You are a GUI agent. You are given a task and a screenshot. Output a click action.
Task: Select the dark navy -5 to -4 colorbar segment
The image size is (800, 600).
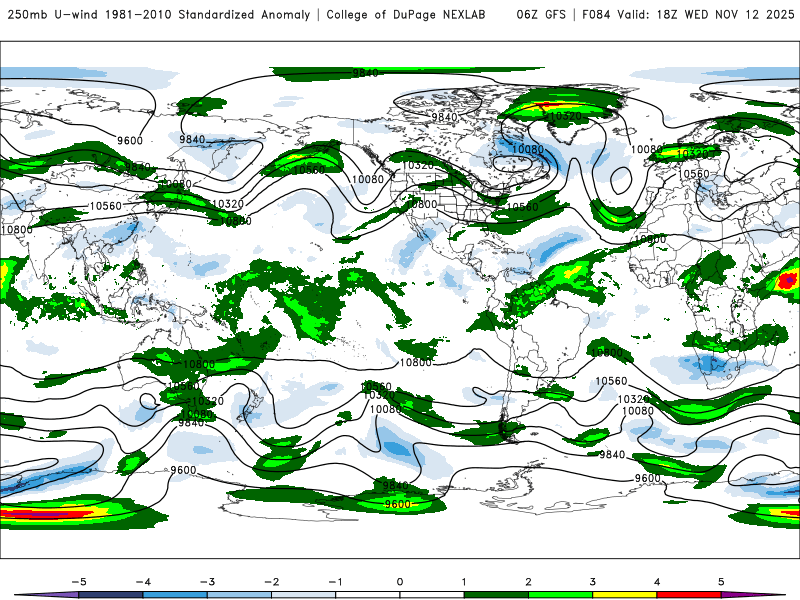[x=111, y=595]
